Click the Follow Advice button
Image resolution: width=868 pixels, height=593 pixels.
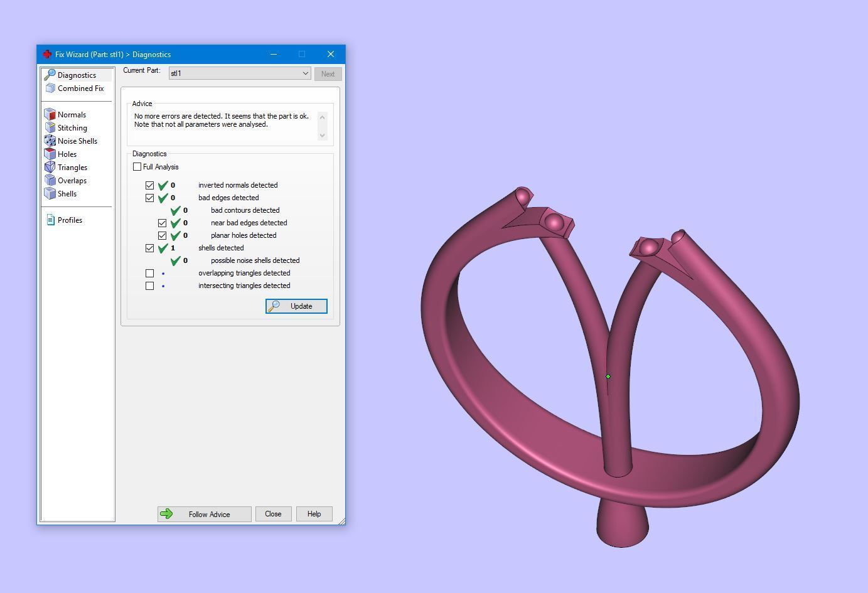[x=204, y=514]
